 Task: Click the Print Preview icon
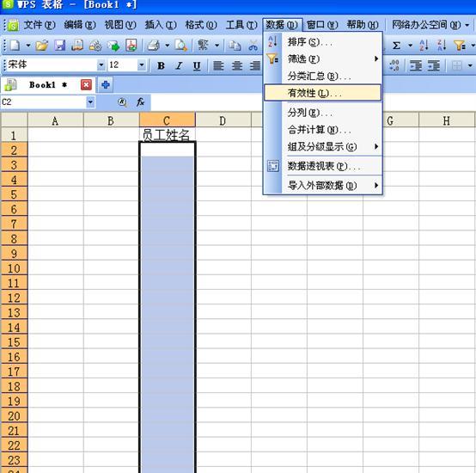[181, 46]
